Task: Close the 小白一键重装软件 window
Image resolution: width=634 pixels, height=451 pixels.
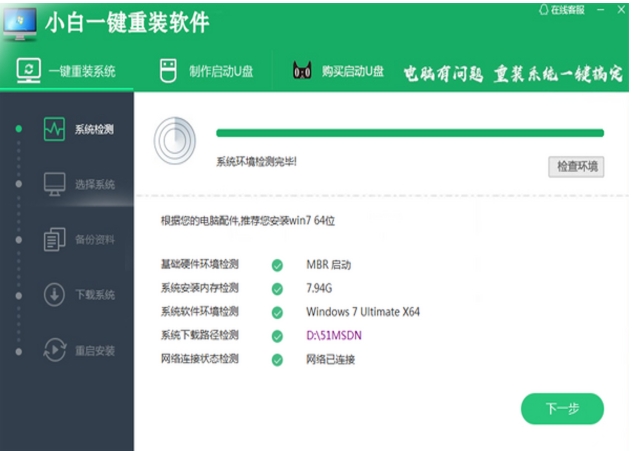Action: pos(621,10)
